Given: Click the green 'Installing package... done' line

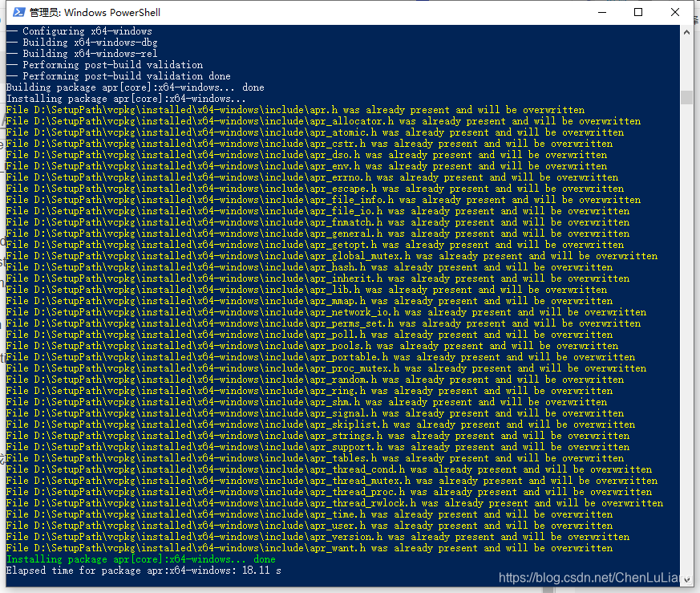Looking at the screenshot, I should point(140,559).
